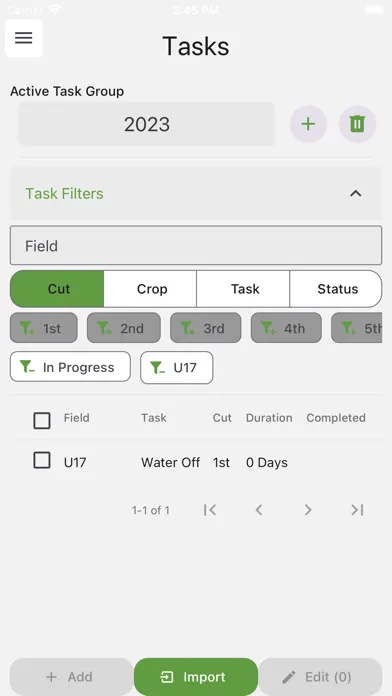The height and width of the screenshot is (696, 392).
Task: Go to first page of results
Action: 210,510
